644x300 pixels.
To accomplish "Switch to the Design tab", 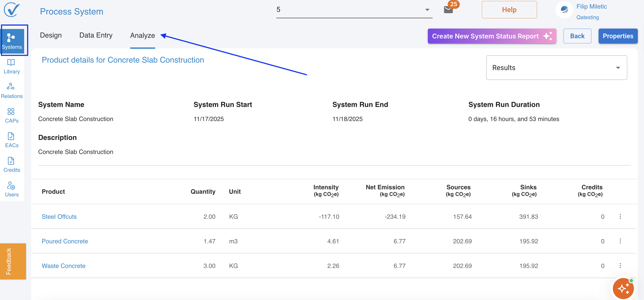I will pyautogui.click(x=51, y=35).
